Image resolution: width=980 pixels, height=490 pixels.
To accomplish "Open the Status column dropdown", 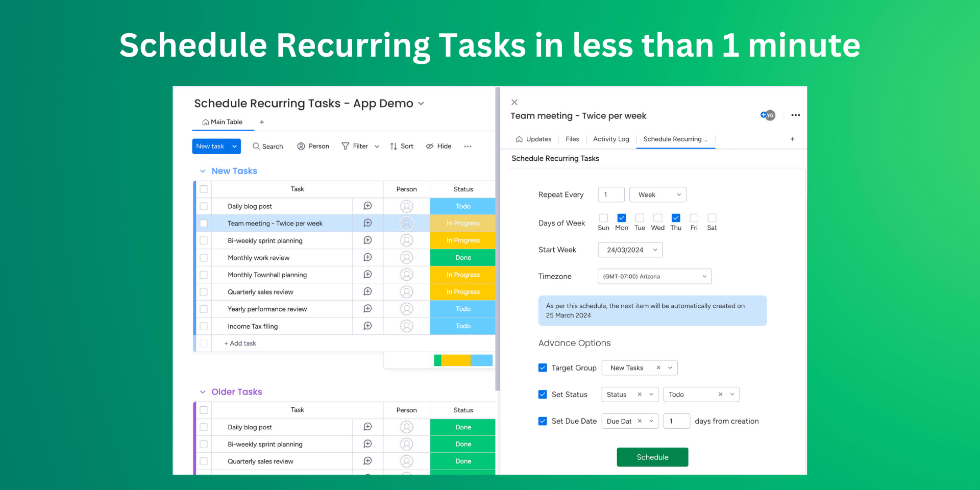I will point(651,394).
